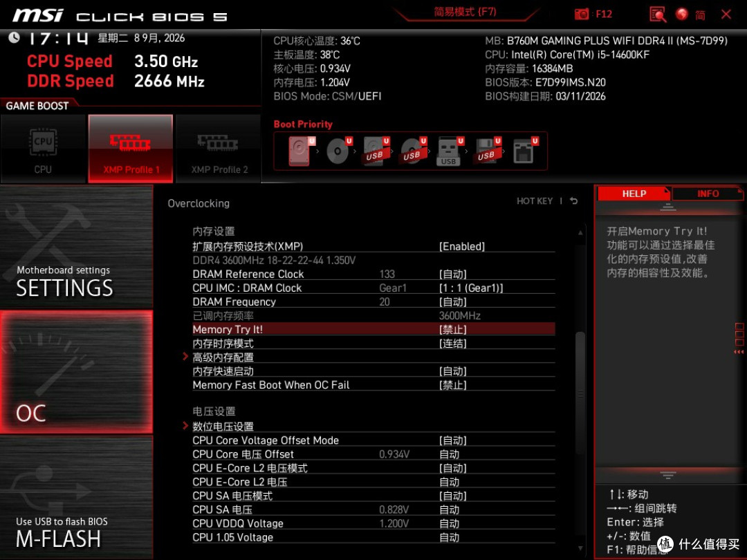Viewport: 747px width, 560px height.
Task: Open Memory Fast Boot When OC Fail dropdown
Action: tap(452, 385)
